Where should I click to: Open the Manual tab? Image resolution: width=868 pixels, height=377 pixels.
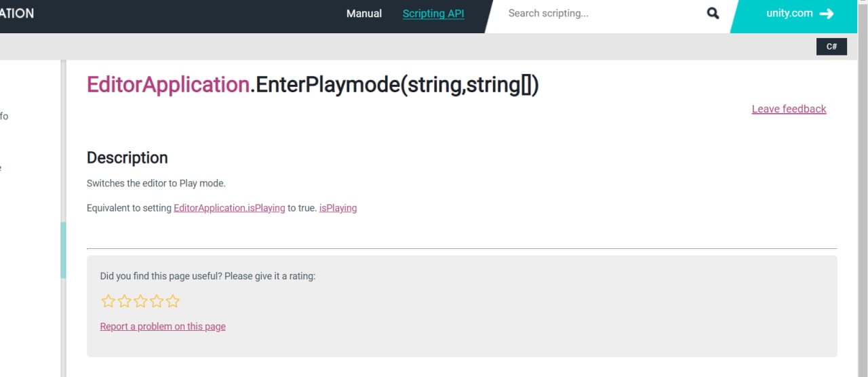click(364, 14)
